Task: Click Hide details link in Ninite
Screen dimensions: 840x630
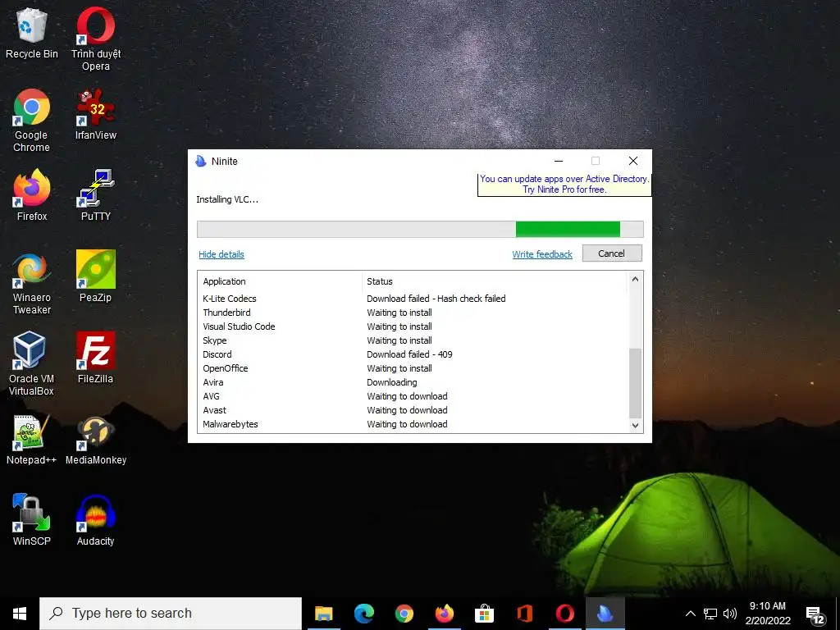Action: point(221,254)
